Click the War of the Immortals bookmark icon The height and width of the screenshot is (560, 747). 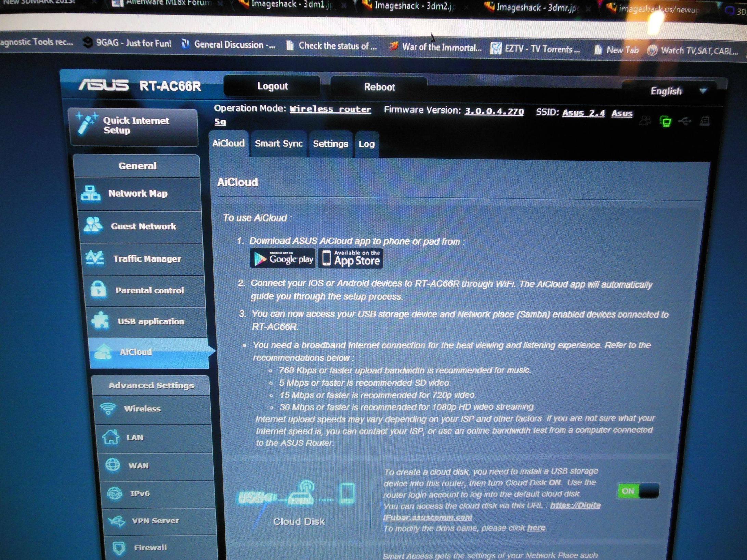394,46
